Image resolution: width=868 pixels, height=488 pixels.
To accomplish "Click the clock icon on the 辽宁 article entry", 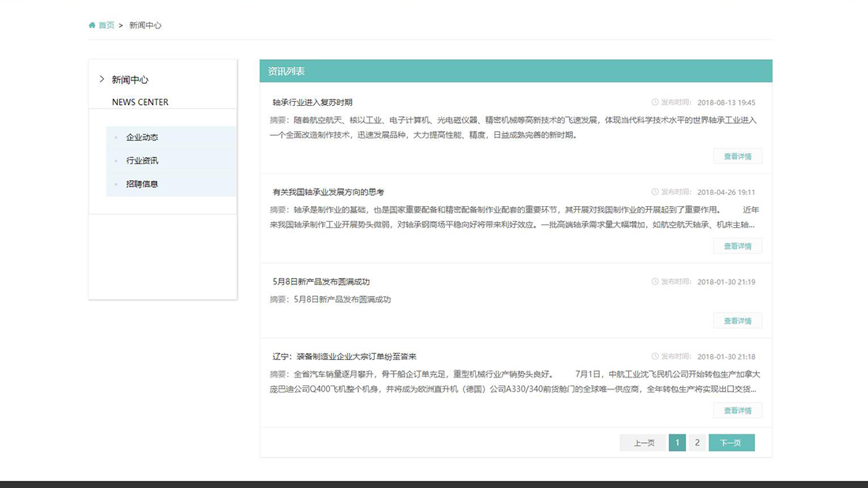I will click(653, 356).
